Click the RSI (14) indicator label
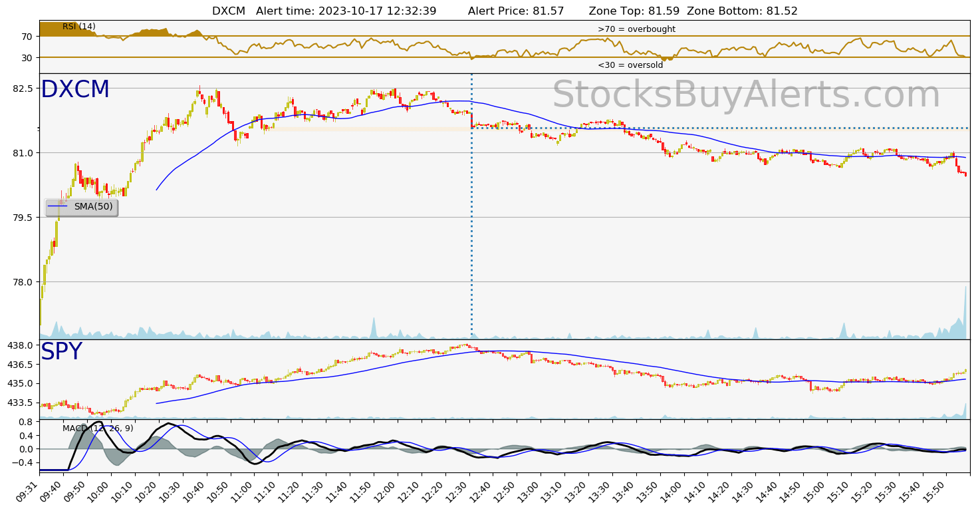 79,27
